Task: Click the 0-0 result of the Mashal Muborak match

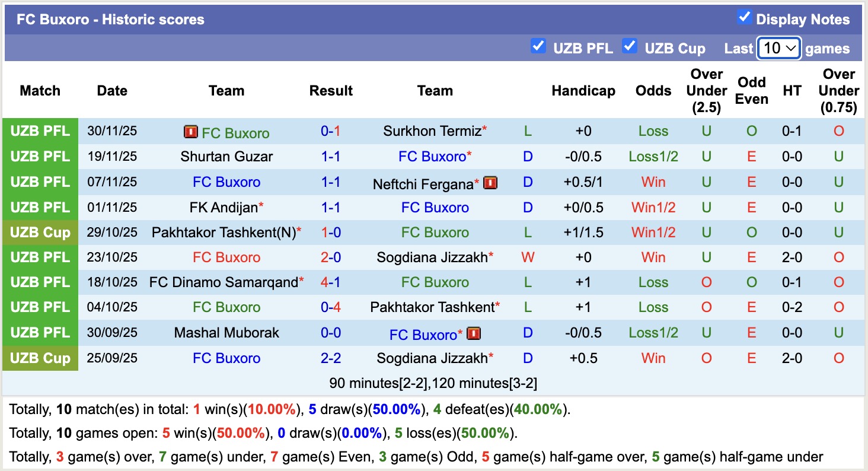Action: [x=330, y=333]
